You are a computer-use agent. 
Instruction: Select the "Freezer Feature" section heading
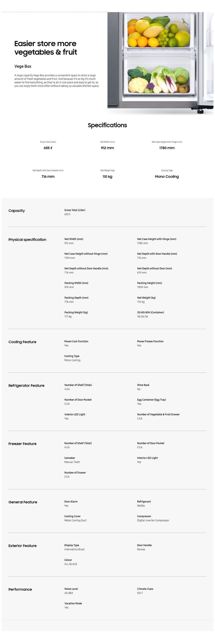pyautogui.click(x=22, y=444)
